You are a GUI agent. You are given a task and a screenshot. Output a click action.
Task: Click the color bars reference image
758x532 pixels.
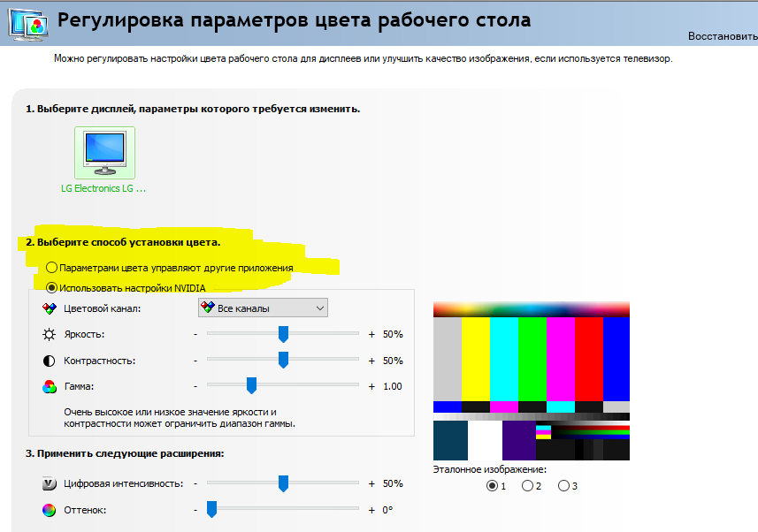(532, 381)
